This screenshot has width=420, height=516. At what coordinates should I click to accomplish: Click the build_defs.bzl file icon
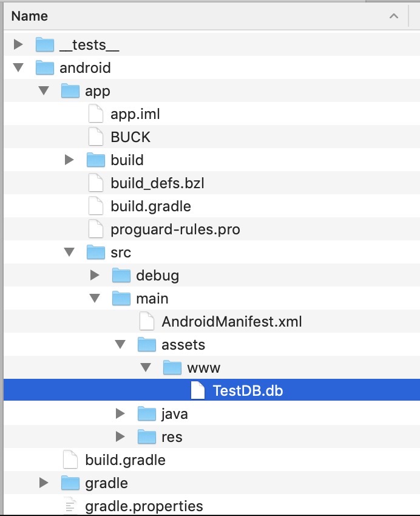pyautogui.click(x=96, y=183)
